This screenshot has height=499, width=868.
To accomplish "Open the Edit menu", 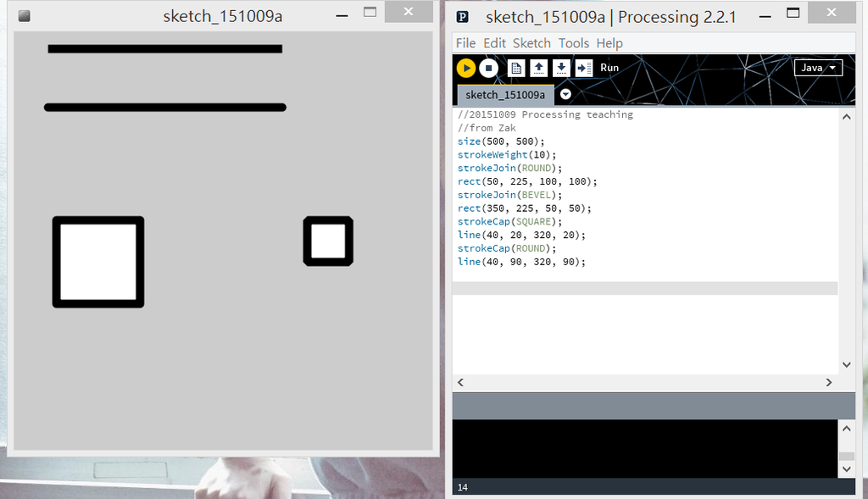I will click(x=494, y=43).
